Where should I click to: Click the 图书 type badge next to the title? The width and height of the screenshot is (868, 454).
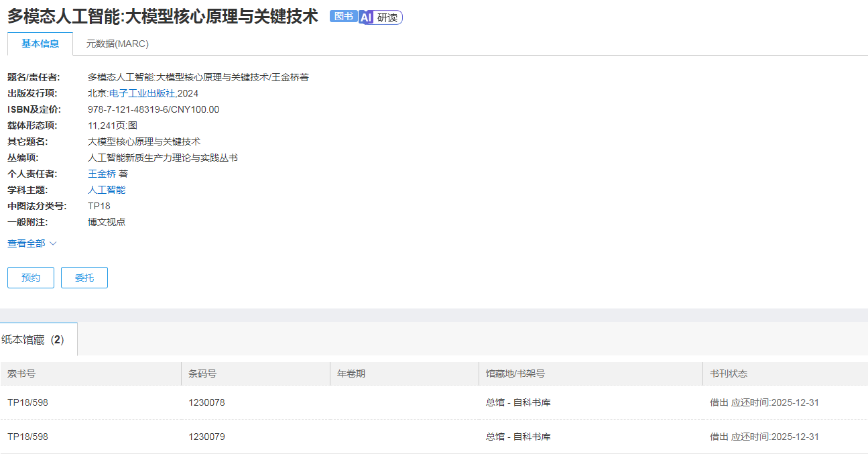(x=343, y=17)
